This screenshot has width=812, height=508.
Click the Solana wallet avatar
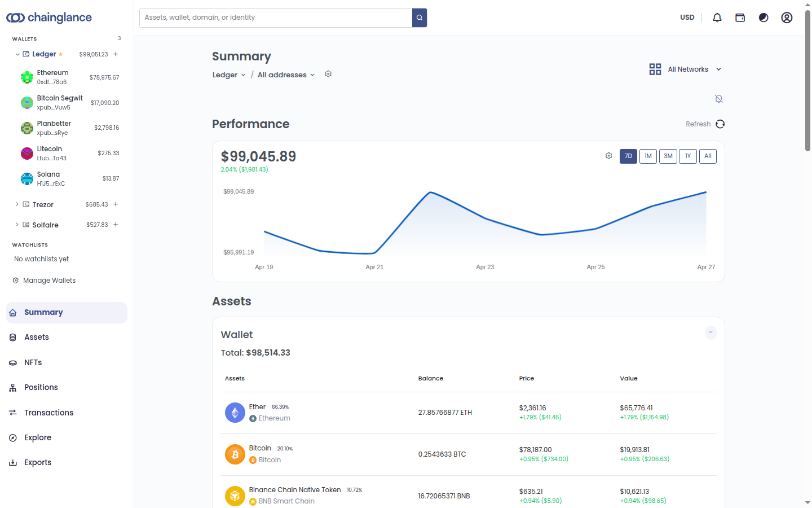(27, 179)
